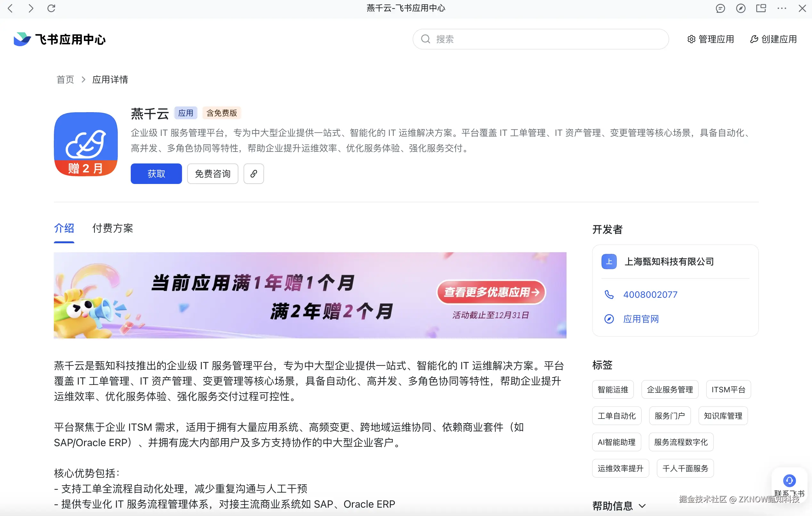
Task: Expand the 帮助信息 section chevron
Action: (x=642, y=505)
